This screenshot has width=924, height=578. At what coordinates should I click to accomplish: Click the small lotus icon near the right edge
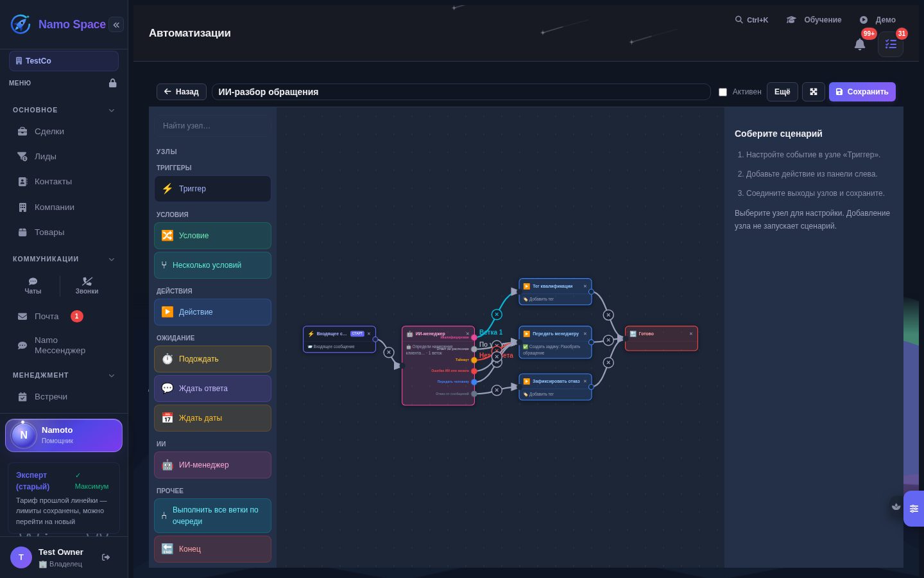click(x=896, y=506)
